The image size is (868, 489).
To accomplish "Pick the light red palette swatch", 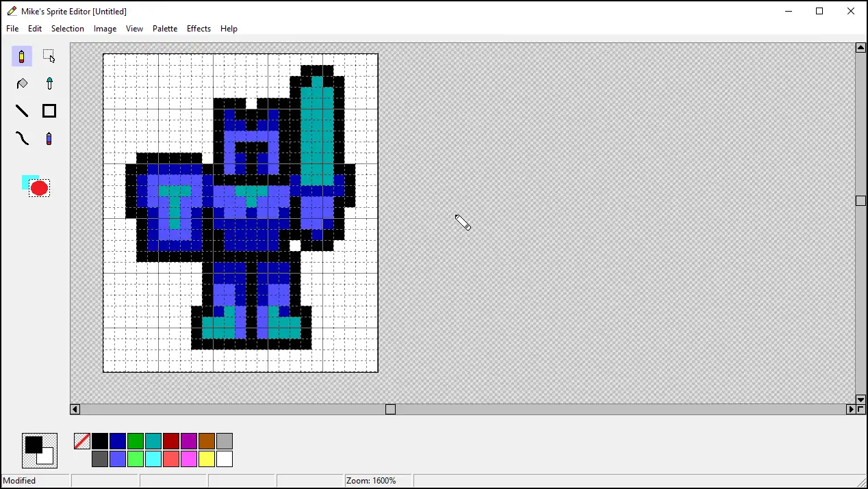I will (x=171, y=459).
